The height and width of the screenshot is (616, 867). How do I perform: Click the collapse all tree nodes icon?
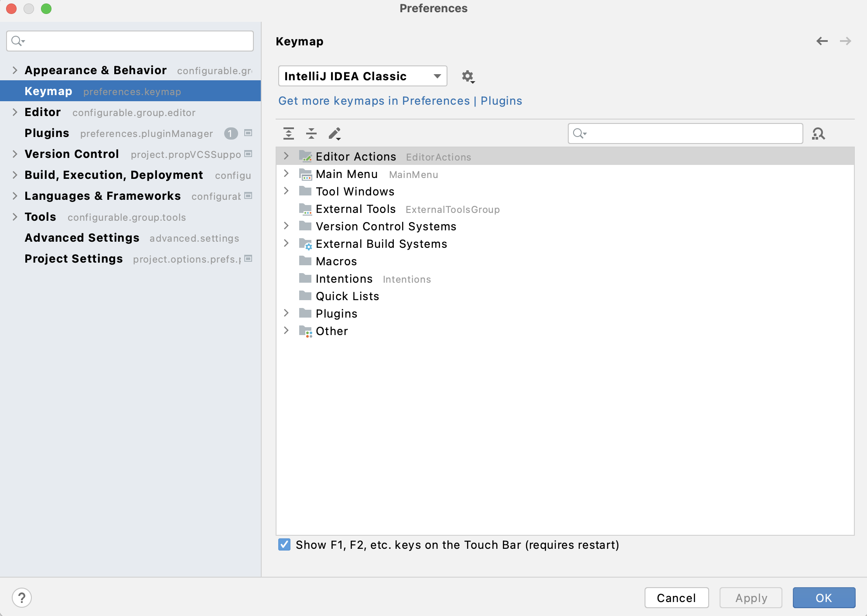[311, 133]
